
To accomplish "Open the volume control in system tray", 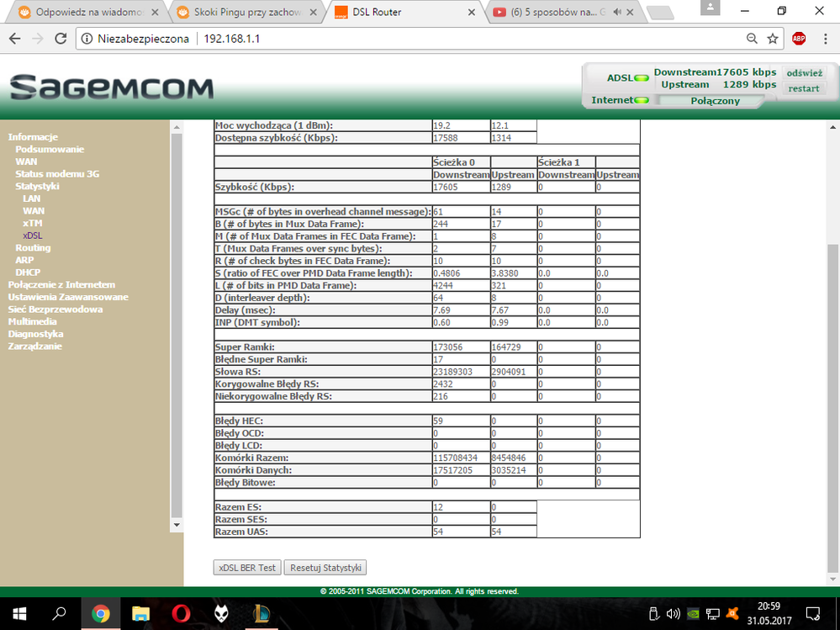I will coord(673,612).
